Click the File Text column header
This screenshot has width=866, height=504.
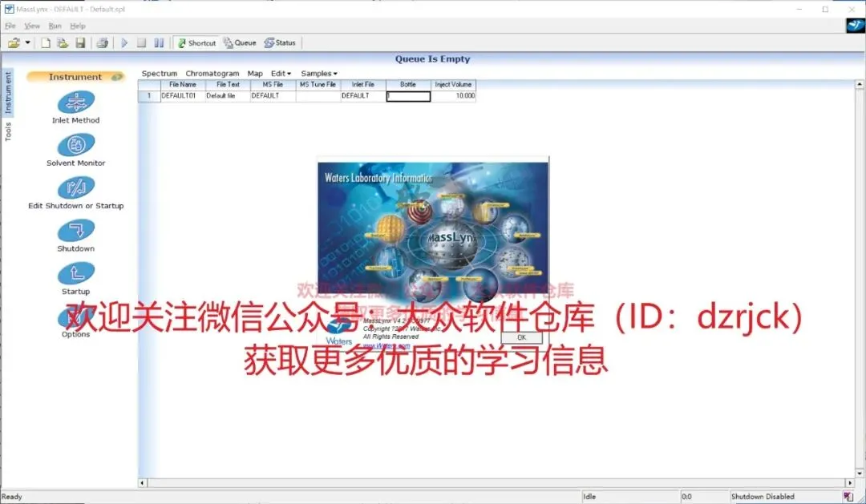pyautogui.click(x=228, y=84)
